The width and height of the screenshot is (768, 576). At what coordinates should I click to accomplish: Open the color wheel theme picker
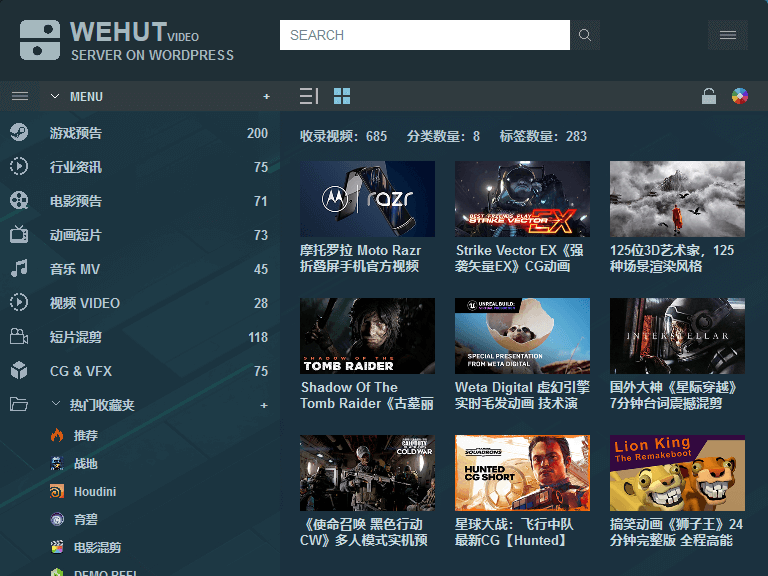pyautogui.click(x=740, y=96)
